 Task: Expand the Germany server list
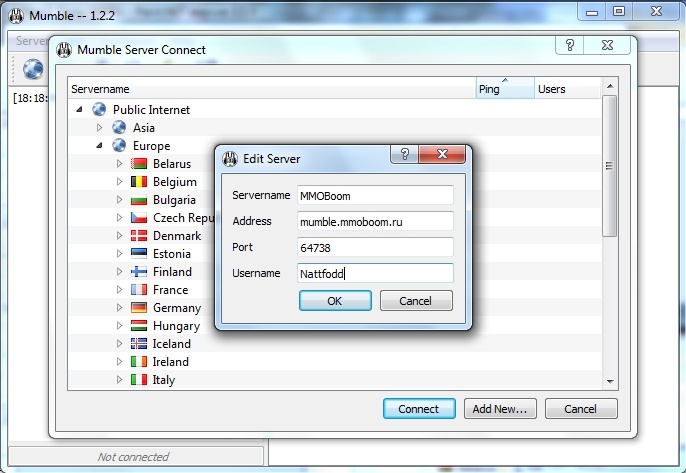point(119,308)
